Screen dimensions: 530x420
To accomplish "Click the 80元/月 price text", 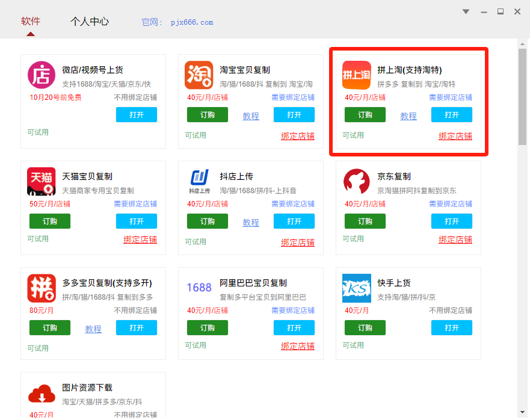I will coord(42,310).
